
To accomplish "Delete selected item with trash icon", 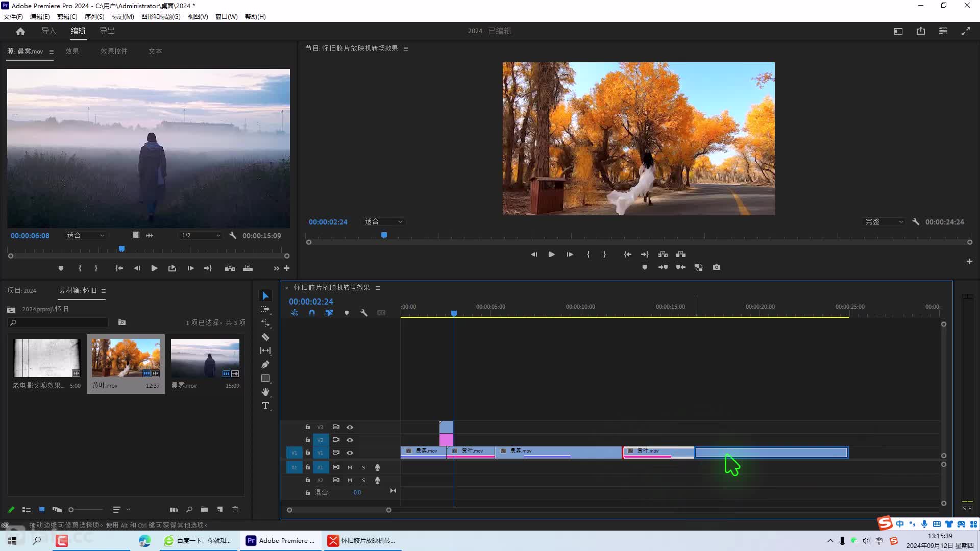I will click(235, 509).
